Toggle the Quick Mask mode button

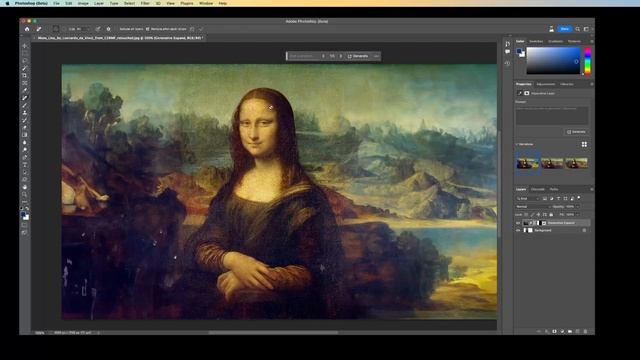25,224
